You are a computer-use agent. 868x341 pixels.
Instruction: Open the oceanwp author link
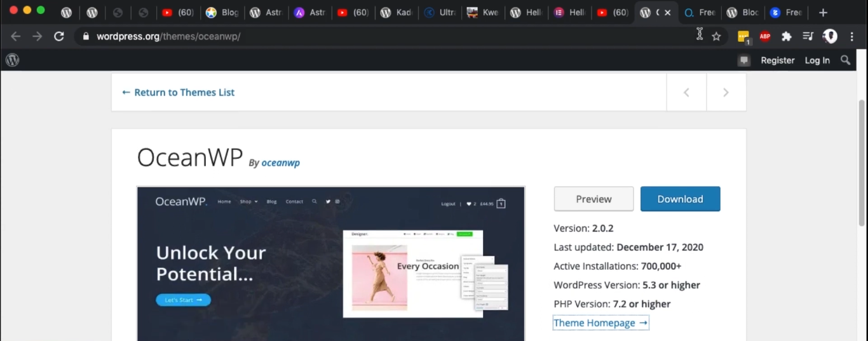pos(280,163)
